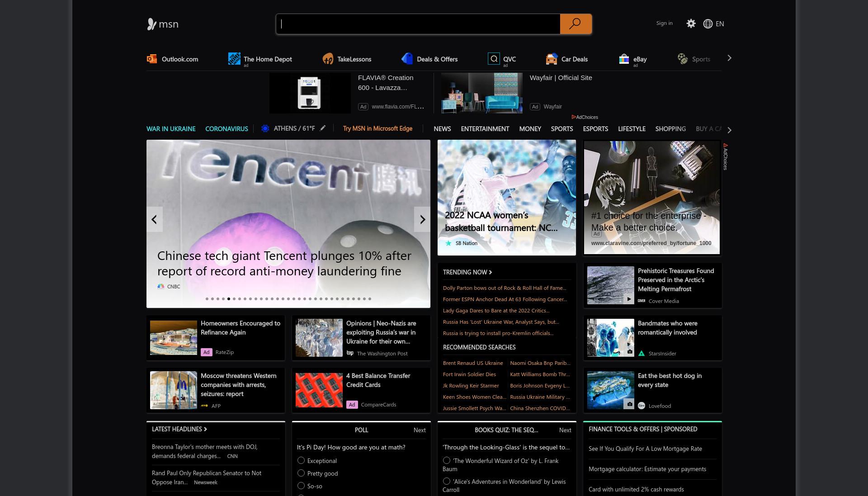This screenshot has height=496, width=868.
Task: Go to previous slide in the carousel
Action: pos(154,219)
